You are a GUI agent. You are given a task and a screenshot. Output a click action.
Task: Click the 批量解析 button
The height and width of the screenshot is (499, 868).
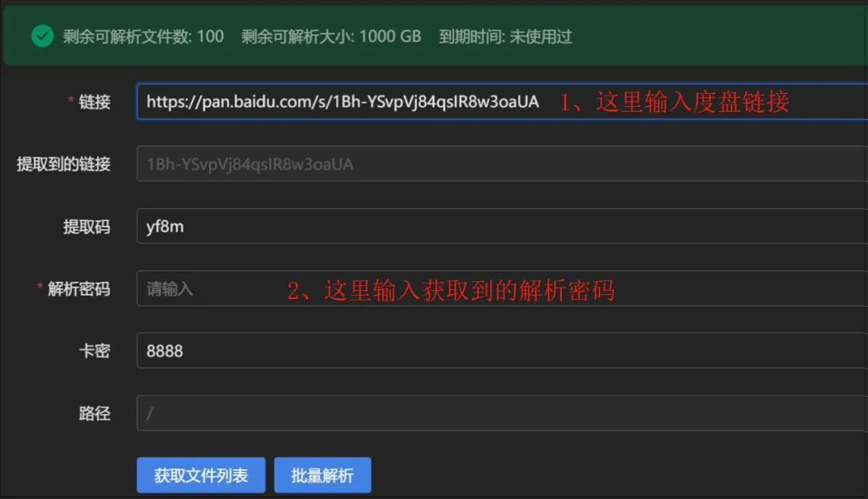tap(322, 475)
